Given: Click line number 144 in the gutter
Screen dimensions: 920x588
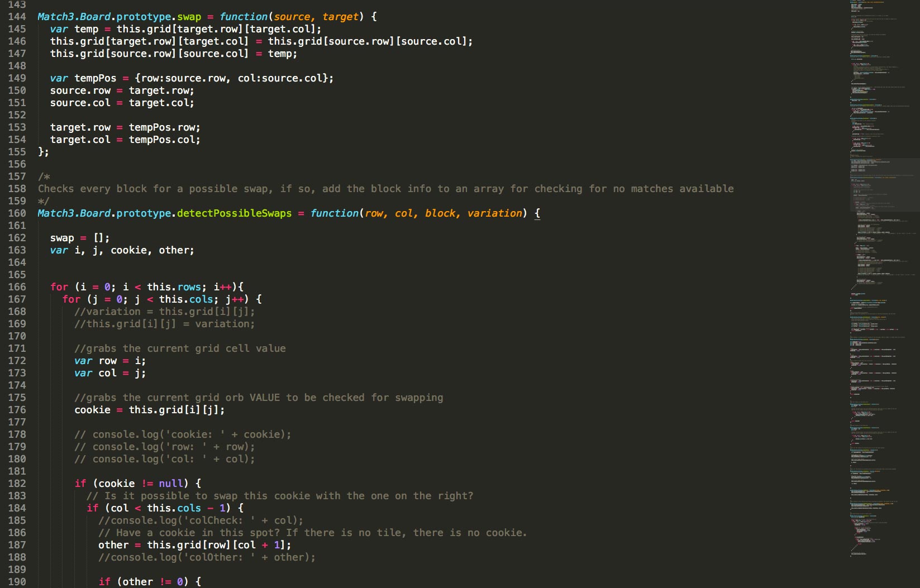Looking at the screenshot, I should 17,17.
